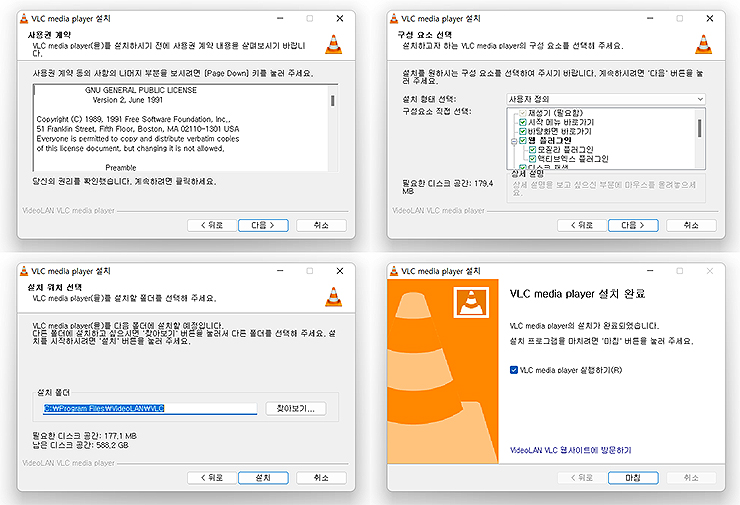Click 취소 in the 사용권 계약 window
This screenshot has width=740, height=505.
point(321,226)
